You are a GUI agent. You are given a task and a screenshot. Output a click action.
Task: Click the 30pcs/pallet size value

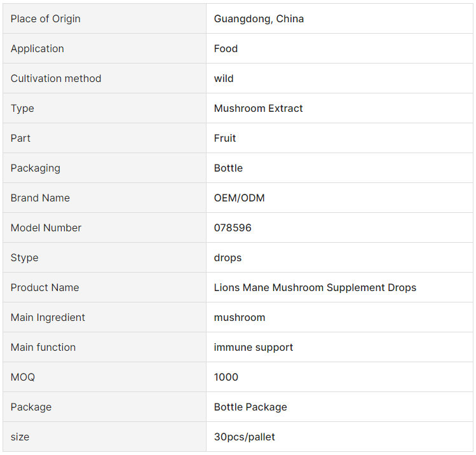(244, 437)
